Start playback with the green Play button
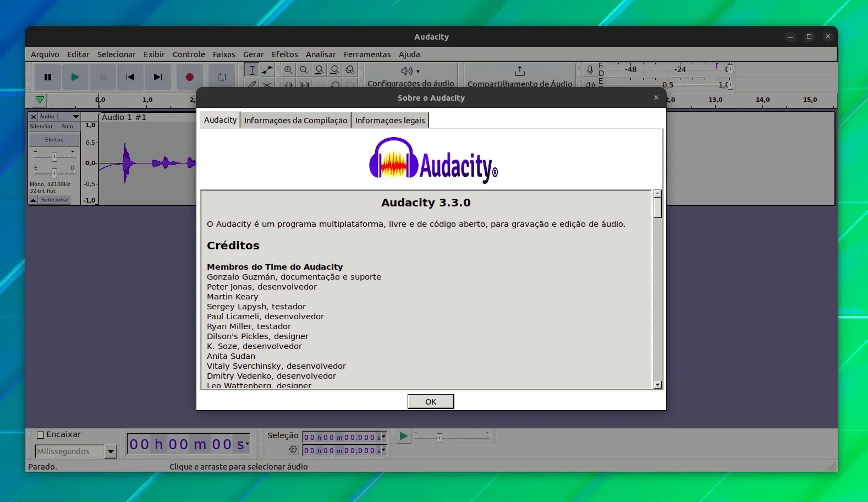Screen dimensions: 868x502 75,77
